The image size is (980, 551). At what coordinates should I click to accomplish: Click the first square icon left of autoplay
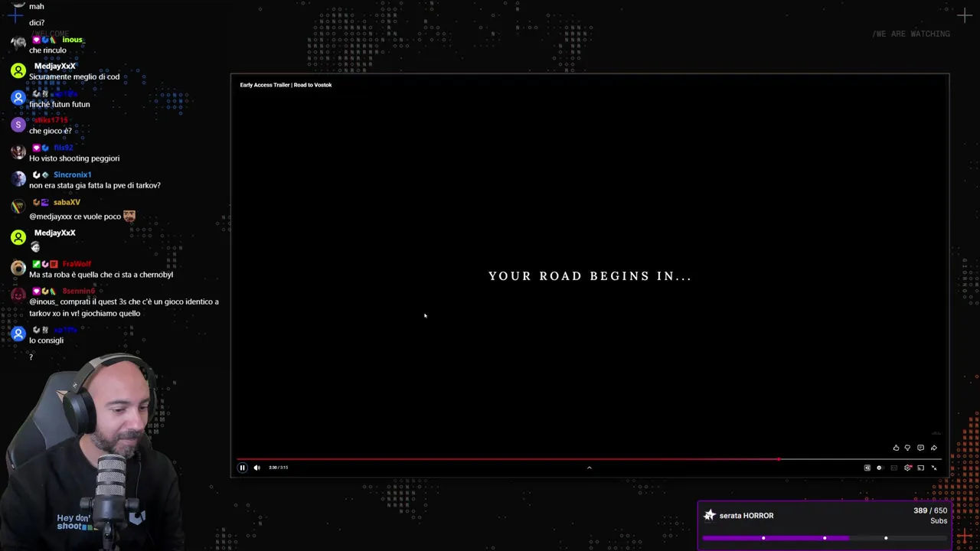(867, 468)
